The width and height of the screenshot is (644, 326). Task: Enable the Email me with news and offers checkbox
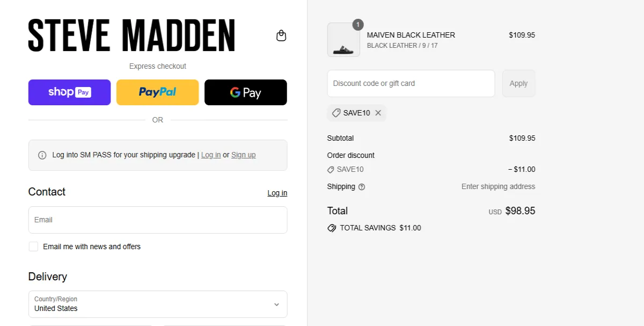pos(33,247)
